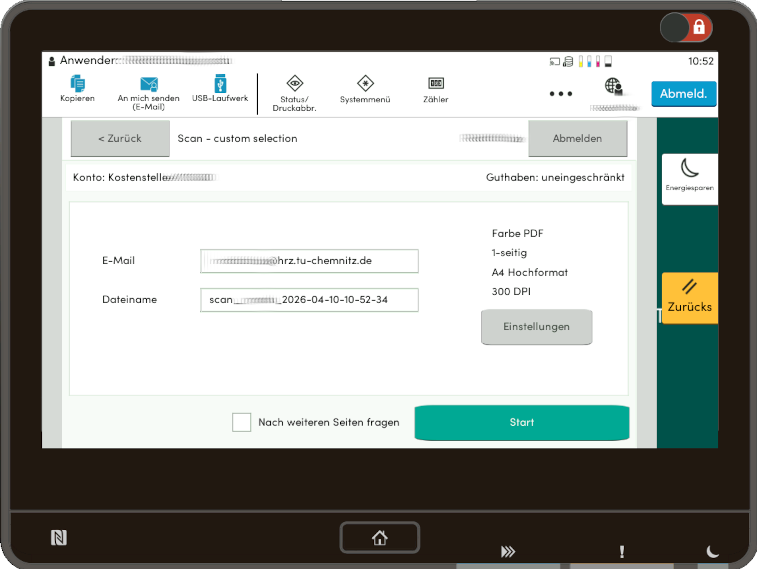Viewport: 757px width, 569px height.
Task: Tap the globe language icon
Action: pyautogui.click(x=613, y=88)
